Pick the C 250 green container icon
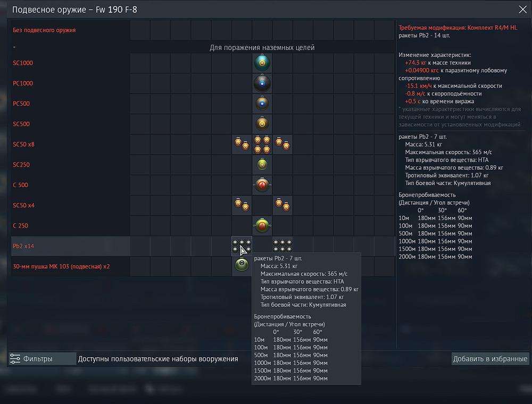Image resolution: width=532 pixels, height=404 pixels. [x=262, y=225]
